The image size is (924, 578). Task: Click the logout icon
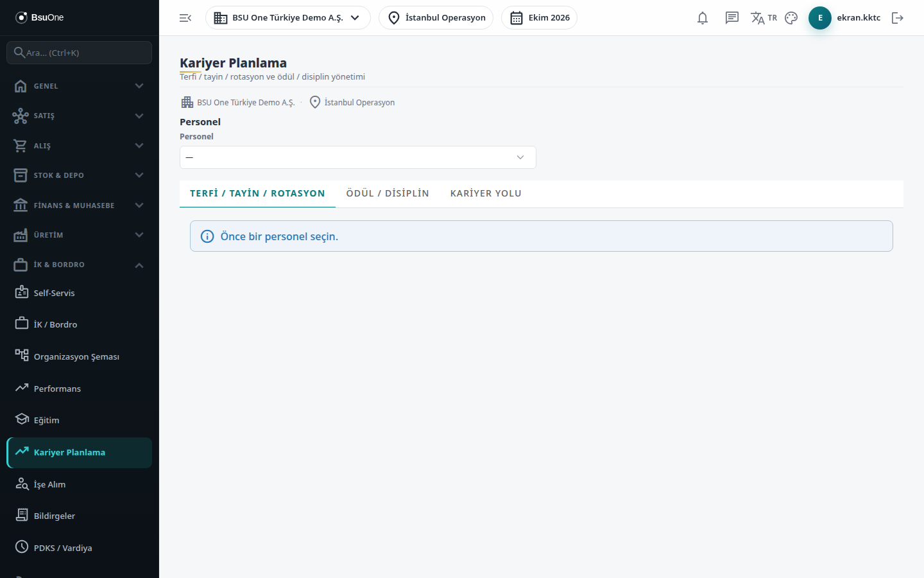(898, 18)
